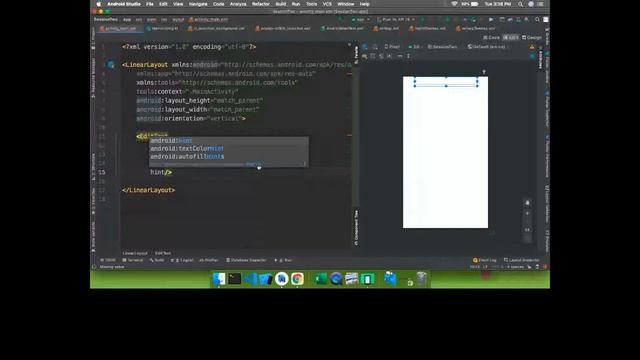Open the Trash in the Dock

422,279
